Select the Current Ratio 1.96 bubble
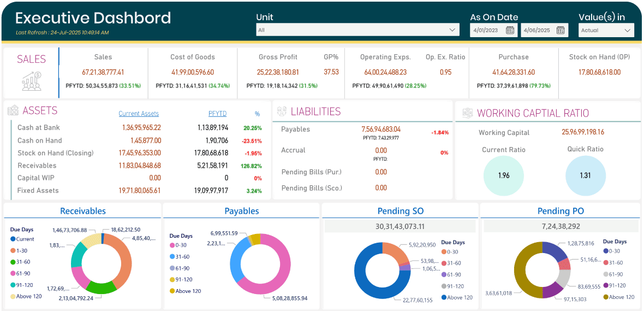644x311 pixels. tap(504, 175)
